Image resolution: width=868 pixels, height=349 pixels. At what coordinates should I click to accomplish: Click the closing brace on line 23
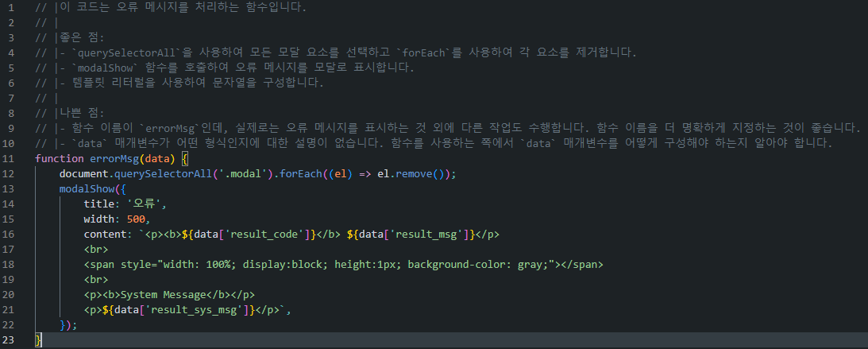[37, 339]
